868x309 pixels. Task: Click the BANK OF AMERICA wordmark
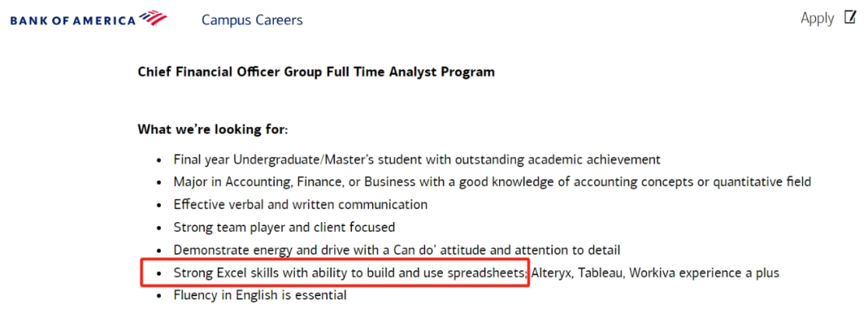click(72, 21)
